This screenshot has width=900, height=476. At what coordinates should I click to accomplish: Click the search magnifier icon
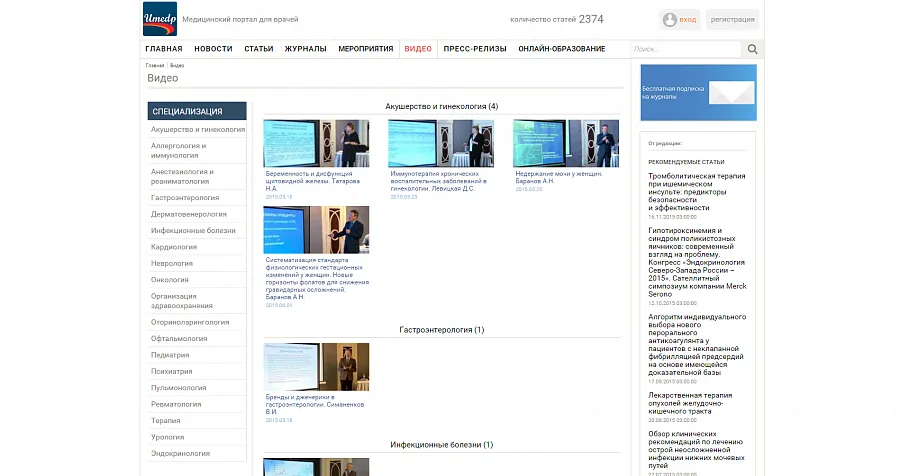(752, 49)
